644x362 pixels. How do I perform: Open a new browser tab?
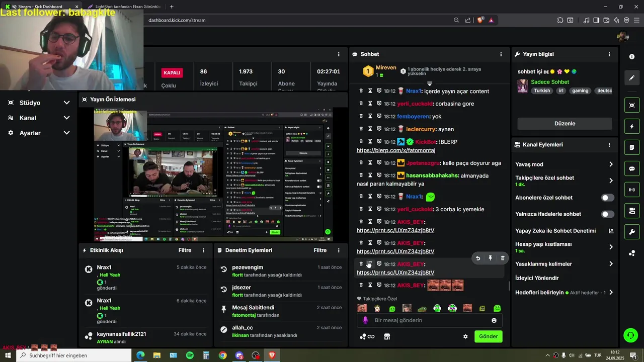(172, 7)
